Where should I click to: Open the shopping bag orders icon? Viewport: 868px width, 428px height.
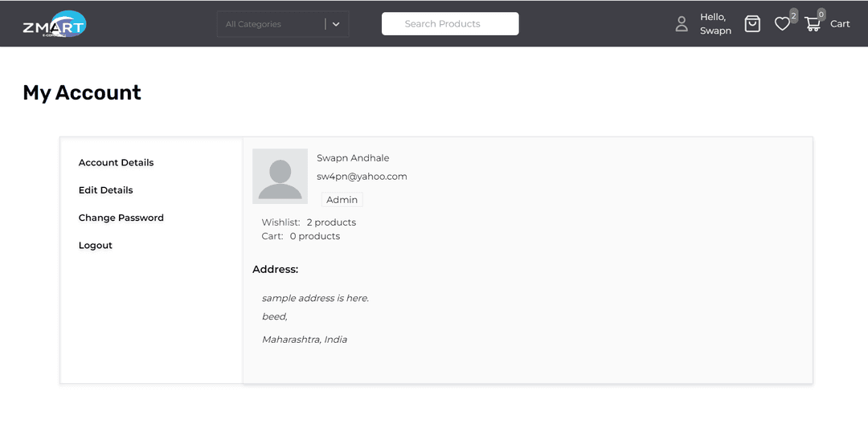752,24
